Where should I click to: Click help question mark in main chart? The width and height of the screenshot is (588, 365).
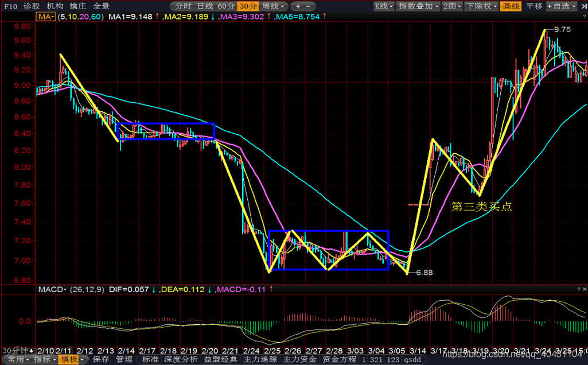point(584,17)
